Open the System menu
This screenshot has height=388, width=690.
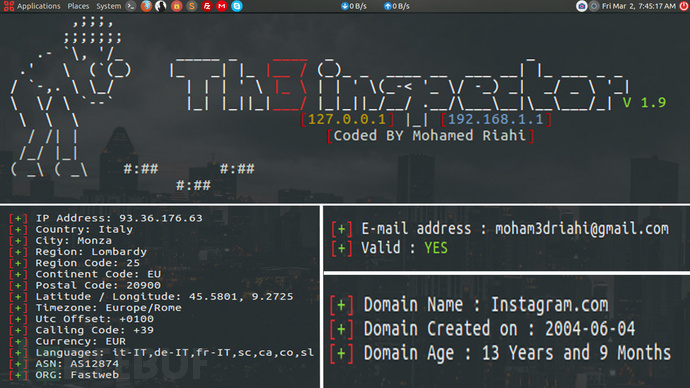click(x=108, y=6)
